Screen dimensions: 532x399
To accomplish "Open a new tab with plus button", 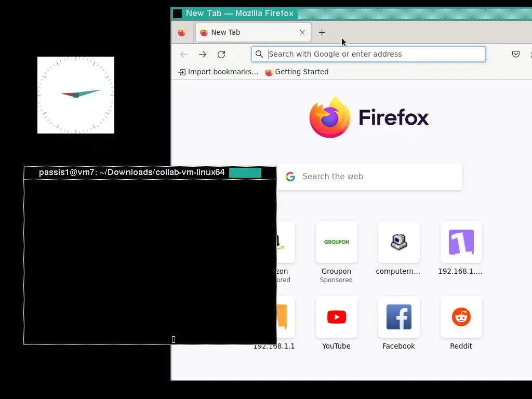I will pos(322,33).
